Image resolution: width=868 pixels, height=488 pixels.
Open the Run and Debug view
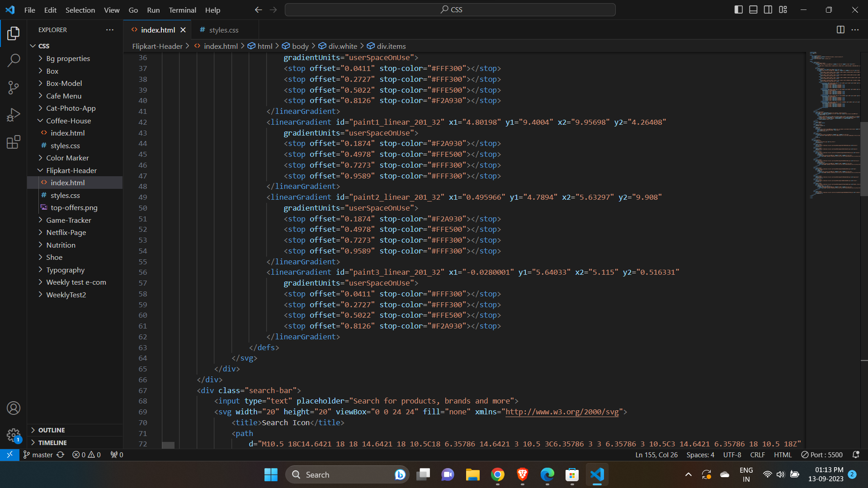click(x=14, y=114)
